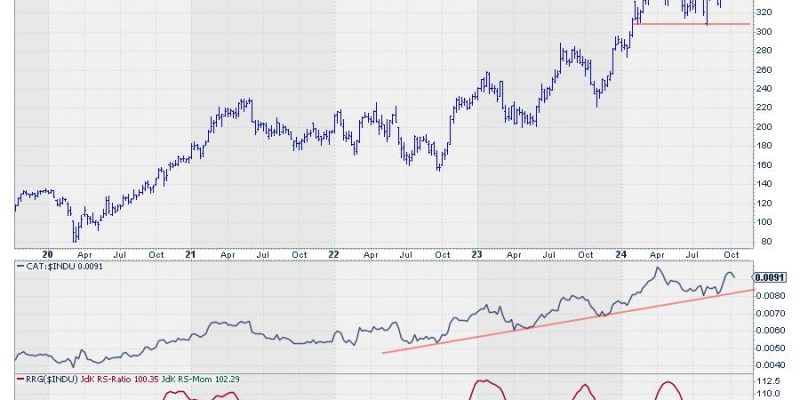This screenshot has width=800, height=400.
Task: Click the 112.5 RRG axis label
Action: [x=768, y=382]
